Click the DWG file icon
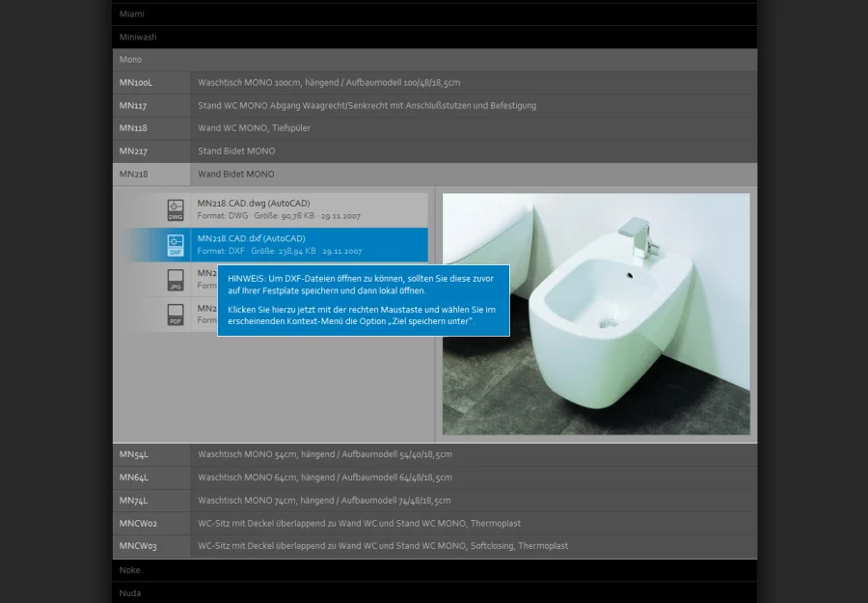868x603 pixels. coord(175,210)
